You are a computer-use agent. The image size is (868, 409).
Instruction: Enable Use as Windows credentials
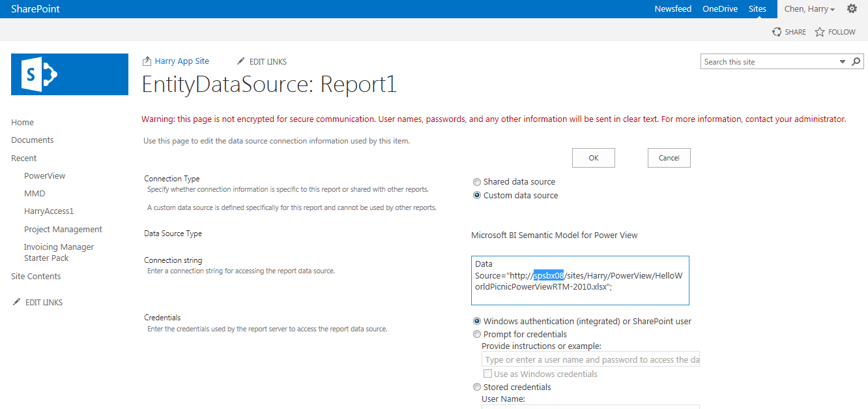click(487, 373)
